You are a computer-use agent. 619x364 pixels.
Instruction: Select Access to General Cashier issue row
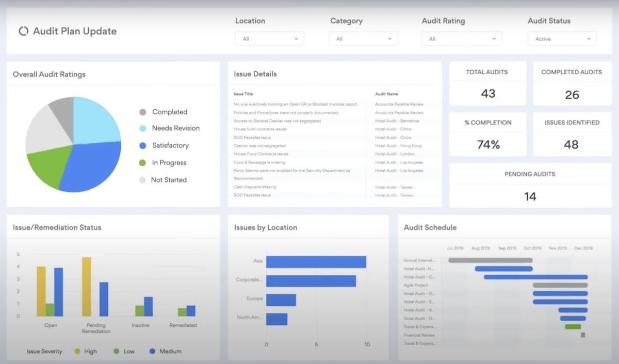pos(277,121)
